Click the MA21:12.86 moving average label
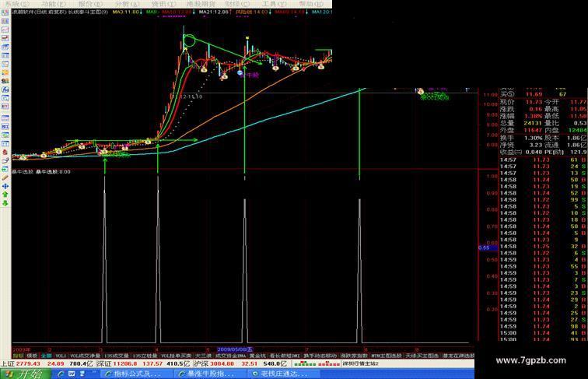This screenshot has width=588, height=379. 214,12
